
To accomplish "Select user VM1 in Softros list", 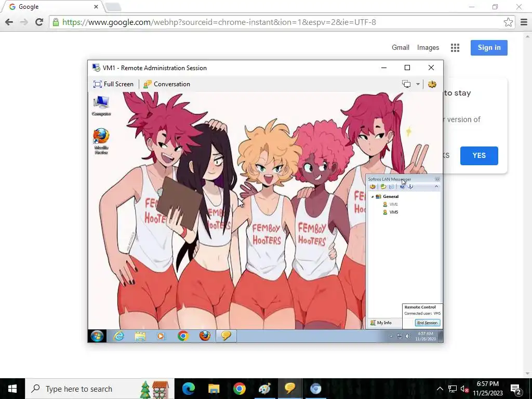I will [394, 204].
